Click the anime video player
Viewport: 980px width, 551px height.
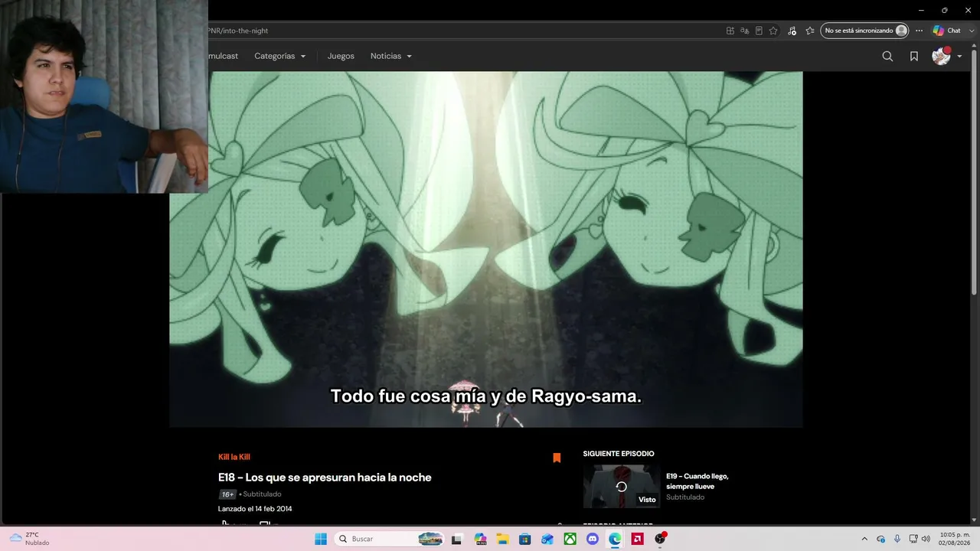485,249
